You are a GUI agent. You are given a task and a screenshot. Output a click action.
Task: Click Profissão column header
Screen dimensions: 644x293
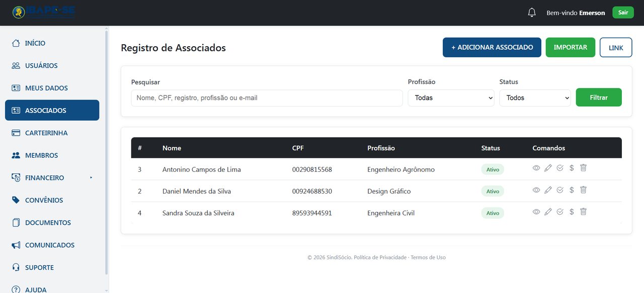381,148
